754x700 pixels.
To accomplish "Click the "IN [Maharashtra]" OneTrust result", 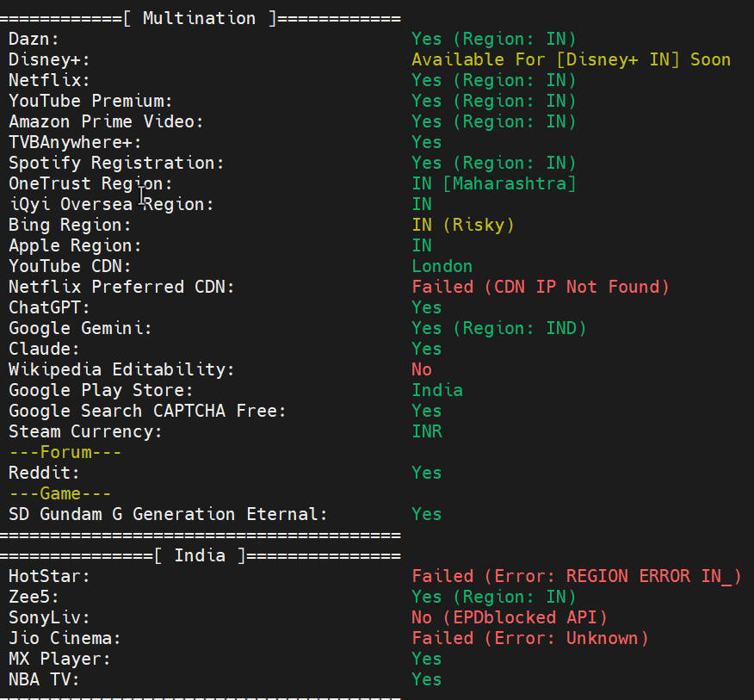I will (x=493, y=183).
